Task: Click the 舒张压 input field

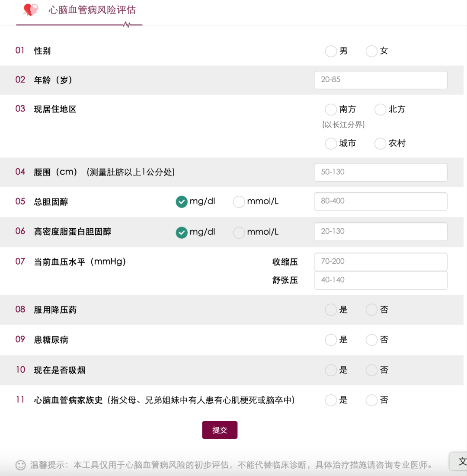Action: [x=381, y=280]
